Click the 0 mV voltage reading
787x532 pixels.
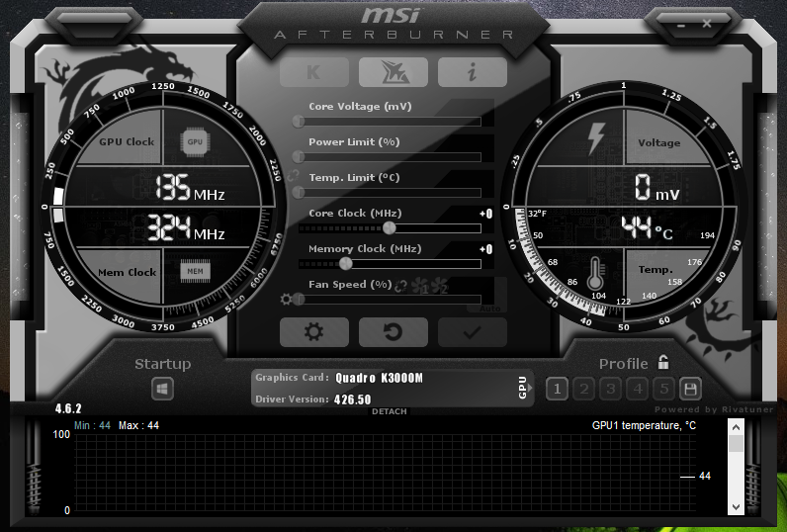656,188
